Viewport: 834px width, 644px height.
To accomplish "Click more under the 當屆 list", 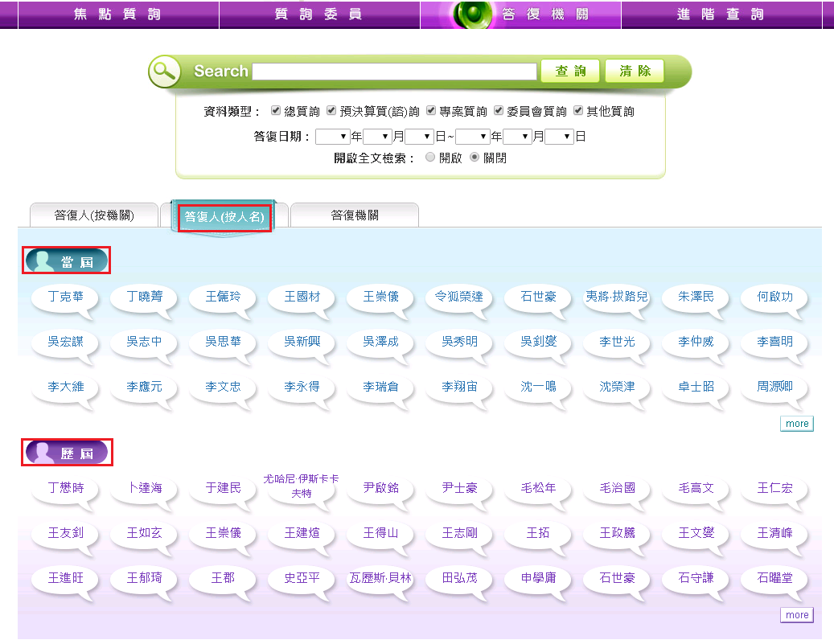I will click(796, 424).
